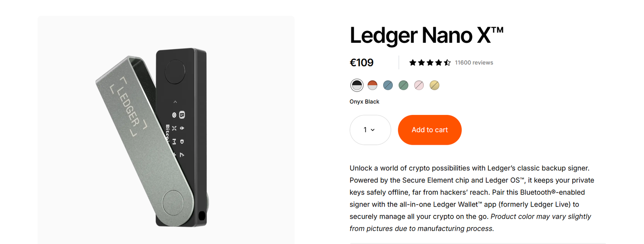Click the quantity value showing 1
The height and width of the screenshot is (244, 644).
click(365, 130)
